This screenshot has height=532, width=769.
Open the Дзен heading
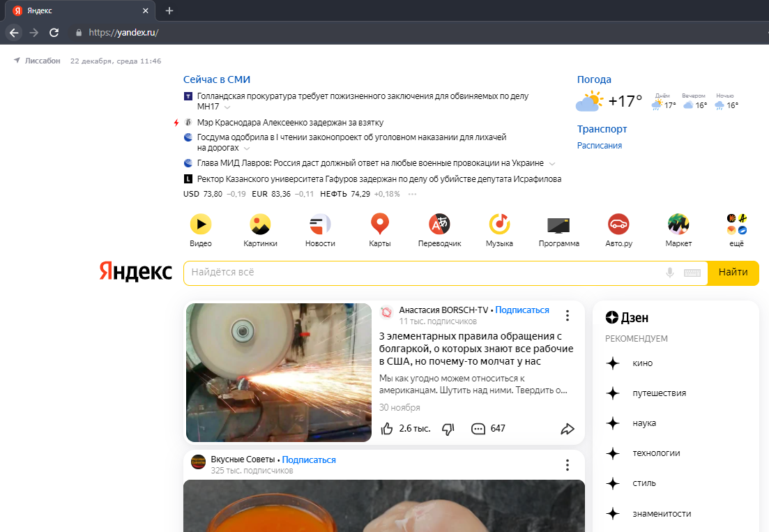pyautogui.click(x=627, y=318)
